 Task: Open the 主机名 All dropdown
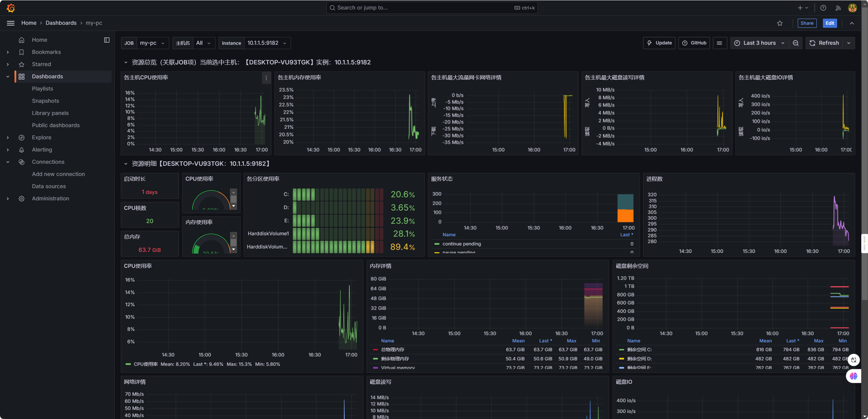(204, 43)
